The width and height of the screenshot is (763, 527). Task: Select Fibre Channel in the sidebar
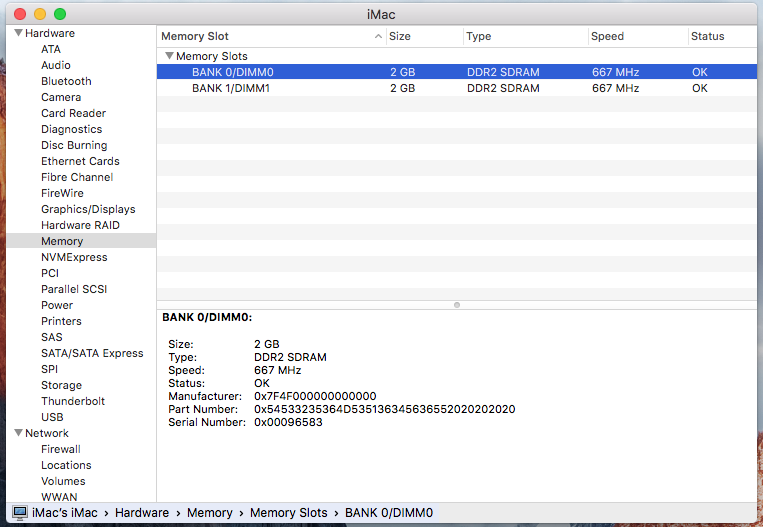click(77, 177)
